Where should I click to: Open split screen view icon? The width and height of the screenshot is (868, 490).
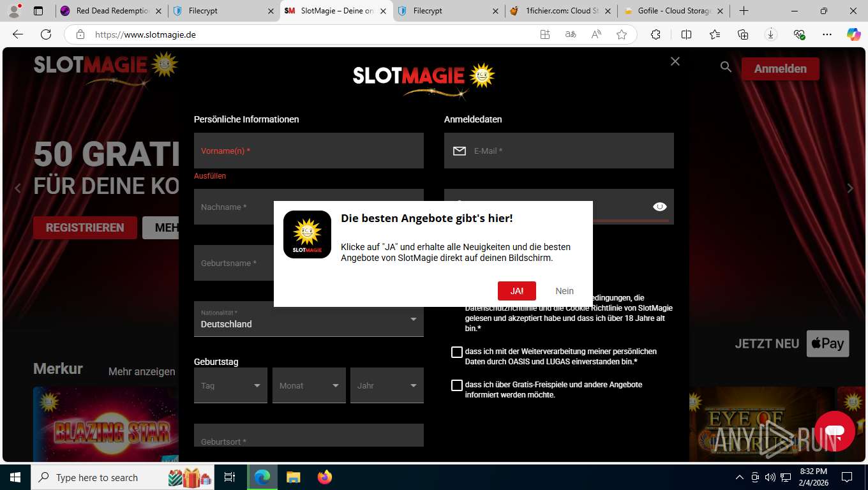(686, 34)
